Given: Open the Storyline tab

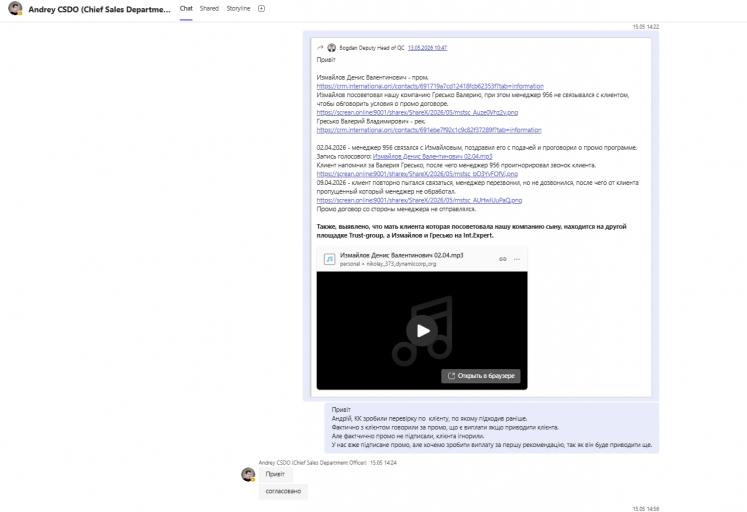Looking at the screenshot, I should pyautogui.click(x=238, y=9).
